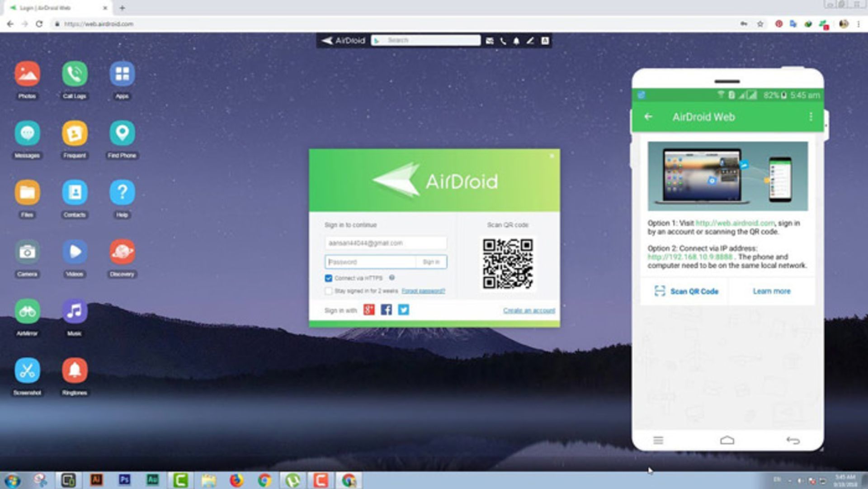The height and width of the screenshot is (489, 868).
Task: Open the Help icon
Action: [122, 193]
